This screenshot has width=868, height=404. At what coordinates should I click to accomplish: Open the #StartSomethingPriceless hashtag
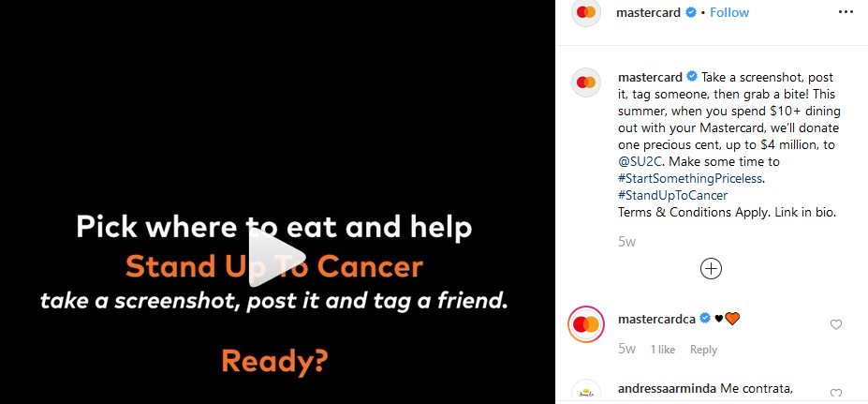tap(690, 178)
